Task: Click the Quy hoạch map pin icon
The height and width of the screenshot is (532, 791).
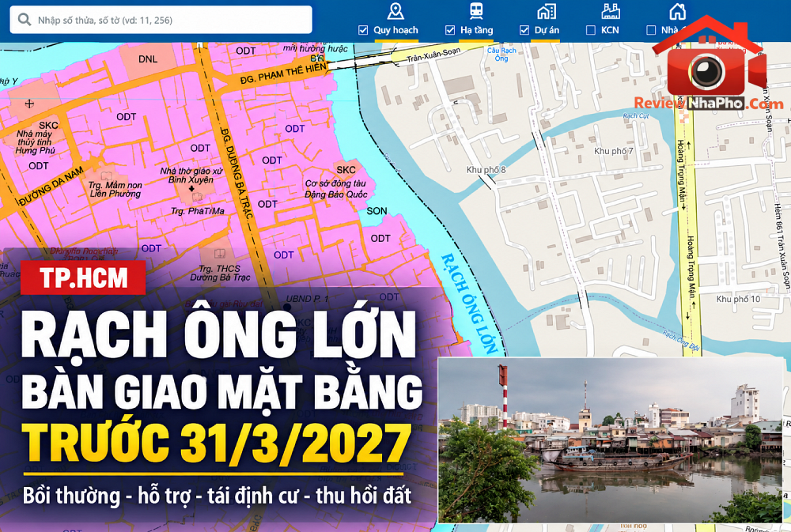Action: pos(395,10)
